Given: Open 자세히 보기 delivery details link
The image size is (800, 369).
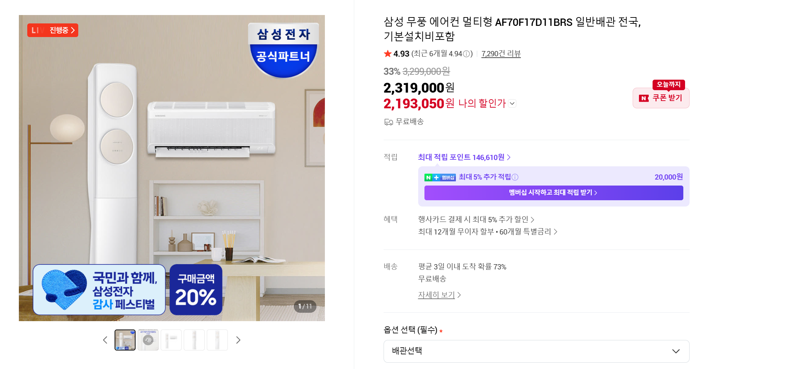Looking at the screenshot, I should (x=439, y=295).
